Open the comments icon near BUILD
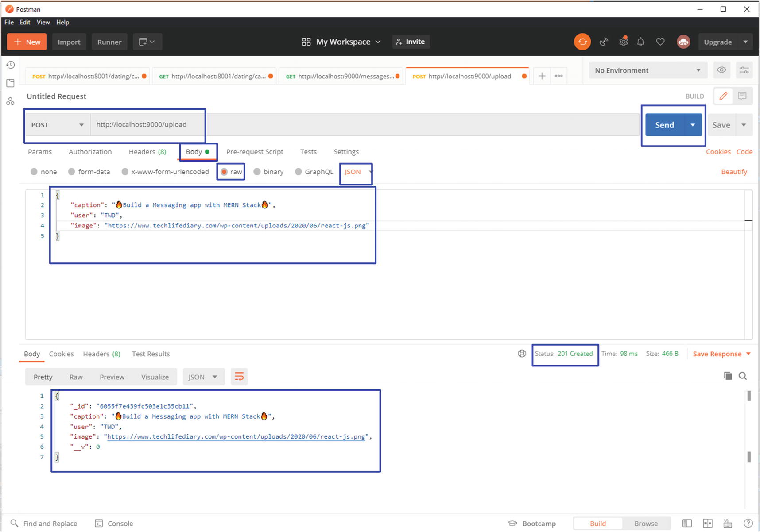 click(742, 96)
